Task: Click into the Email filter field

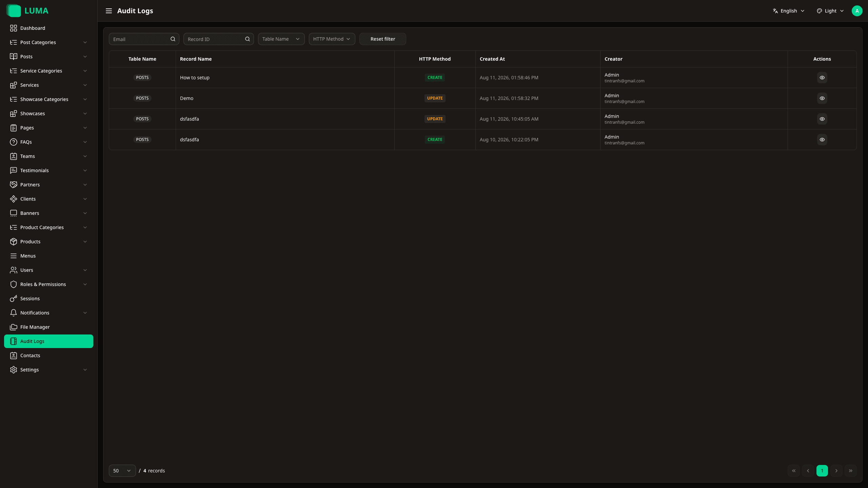Action: pyautogui.click(x=144, y=39)
